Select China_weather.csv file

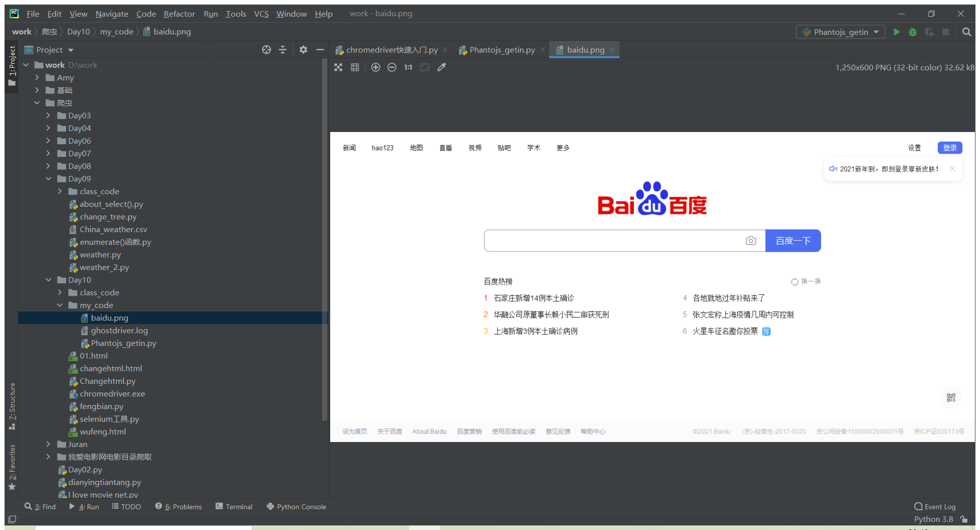pyautogui.click(x=113, y=229)
